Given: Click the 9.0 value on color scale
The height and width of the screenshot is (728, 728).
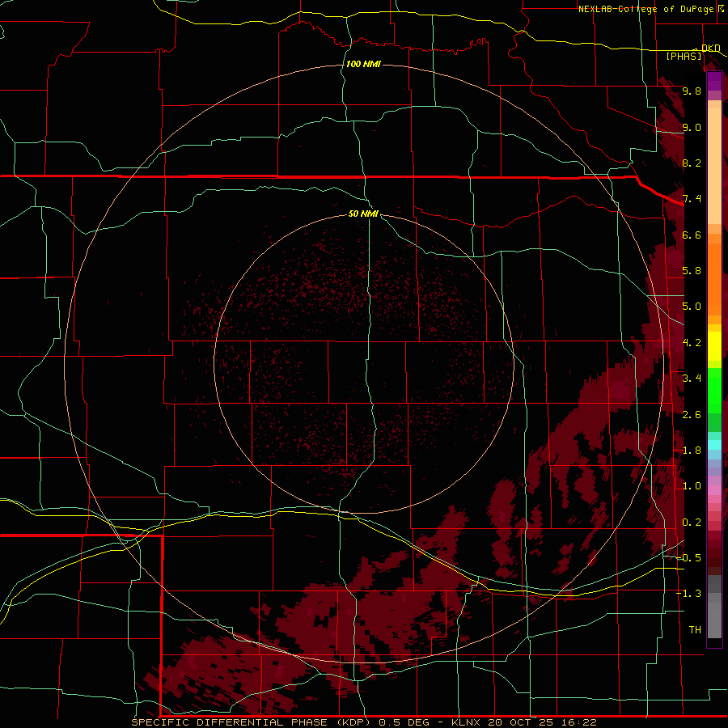Looking at the screenshot, I should click(x=692, y=127).
